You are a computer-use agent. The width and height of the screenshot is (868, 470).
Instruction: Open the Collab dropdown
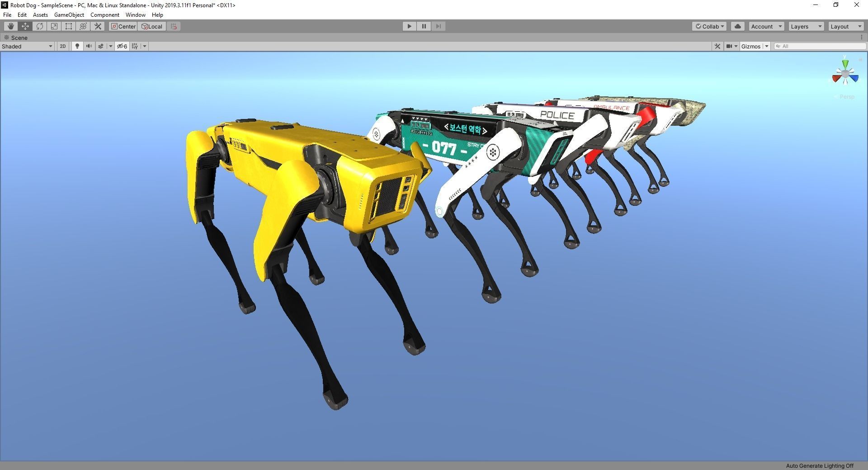709,26
